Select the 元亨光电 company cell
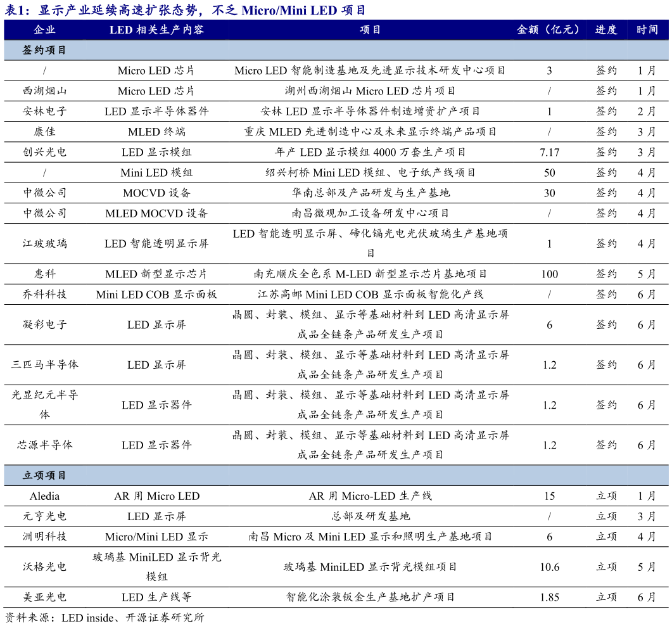Image resolution: width=672 pixels, height=626 pixels. coord(44,516)
